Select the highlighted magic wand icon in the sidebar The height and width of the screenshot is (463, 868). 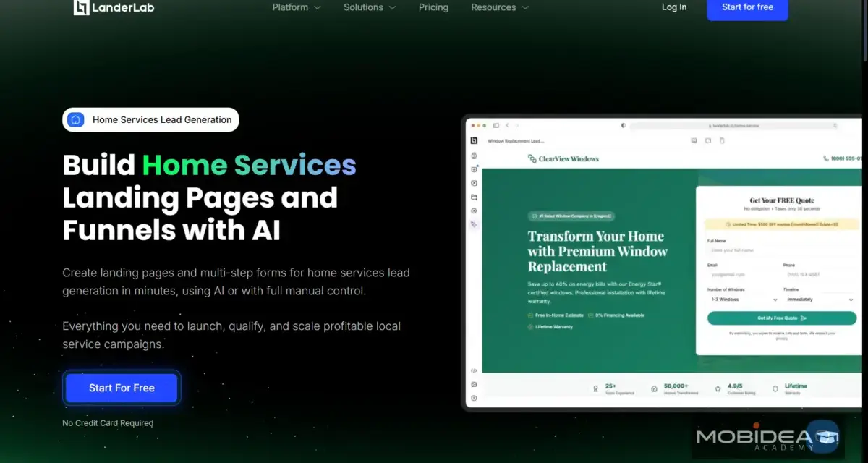click(x=474, y=225)
